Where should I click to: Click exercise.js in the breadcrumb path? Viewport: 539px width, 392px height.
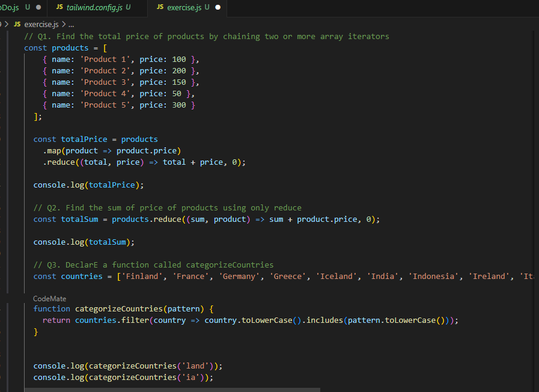tap(41, 25)
